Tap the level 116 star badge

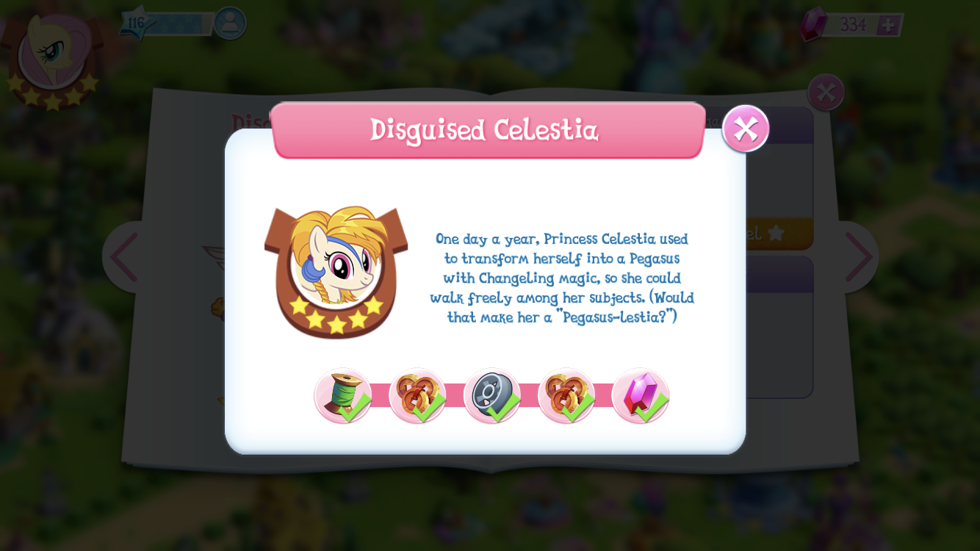(137, 23)
